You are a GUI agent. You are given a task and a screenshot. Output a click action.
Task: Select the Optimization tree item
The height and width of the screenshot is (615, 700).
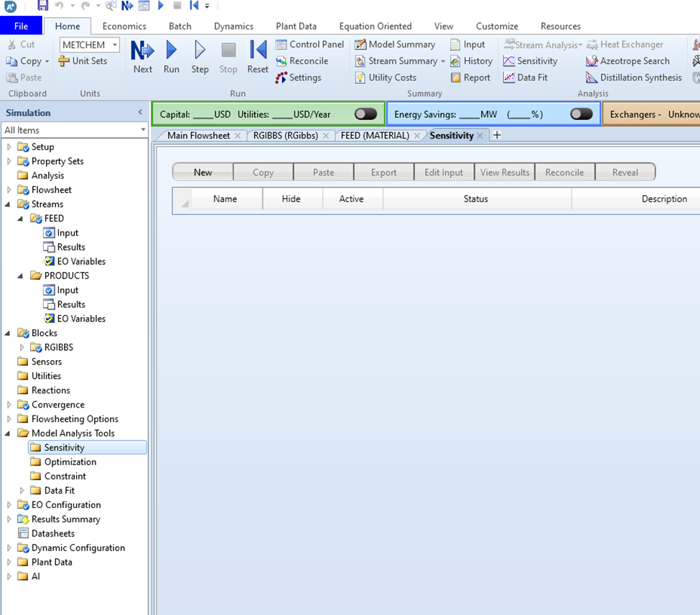click(x=63, y=462)
